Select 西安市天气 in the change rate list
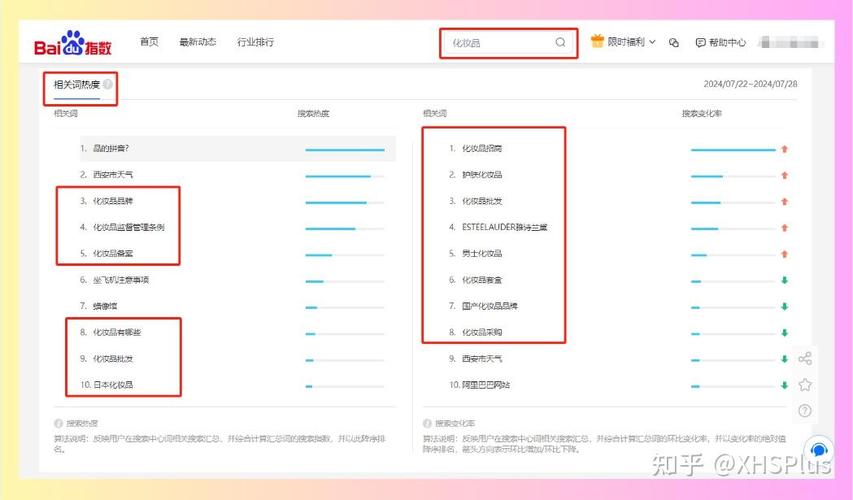 (482, 359)
